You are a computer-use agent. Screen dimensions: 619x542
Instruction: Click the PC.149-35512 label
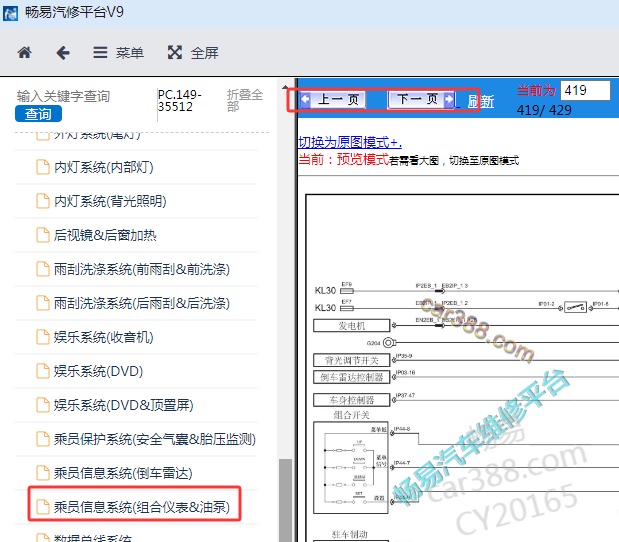[180, 100]
